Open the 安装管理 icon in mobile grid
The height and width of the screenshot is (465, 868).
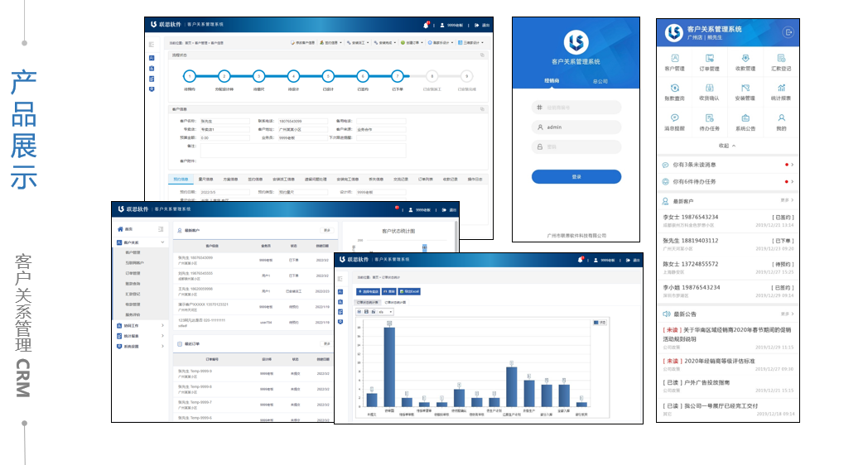pyautogui.click(x=745, y=89)
